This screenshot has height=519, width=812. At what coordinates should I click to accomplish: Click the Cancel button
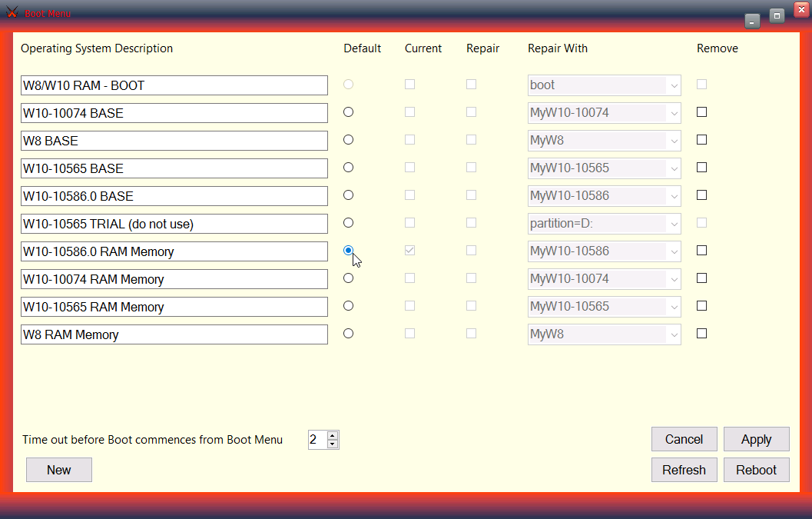pyautogui.click(x=684, y=439)
